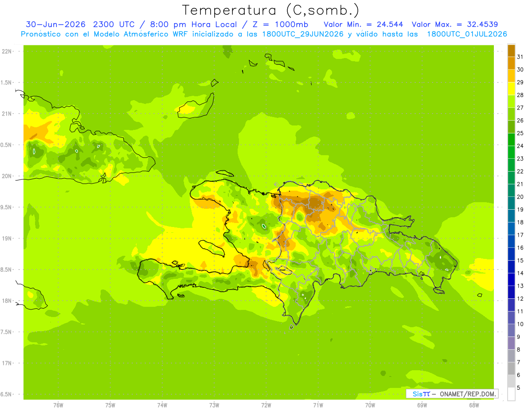This screenshot has width=532, height=411.
Task: Click the '18N' latitude label
Action: (x=7, y=301)
